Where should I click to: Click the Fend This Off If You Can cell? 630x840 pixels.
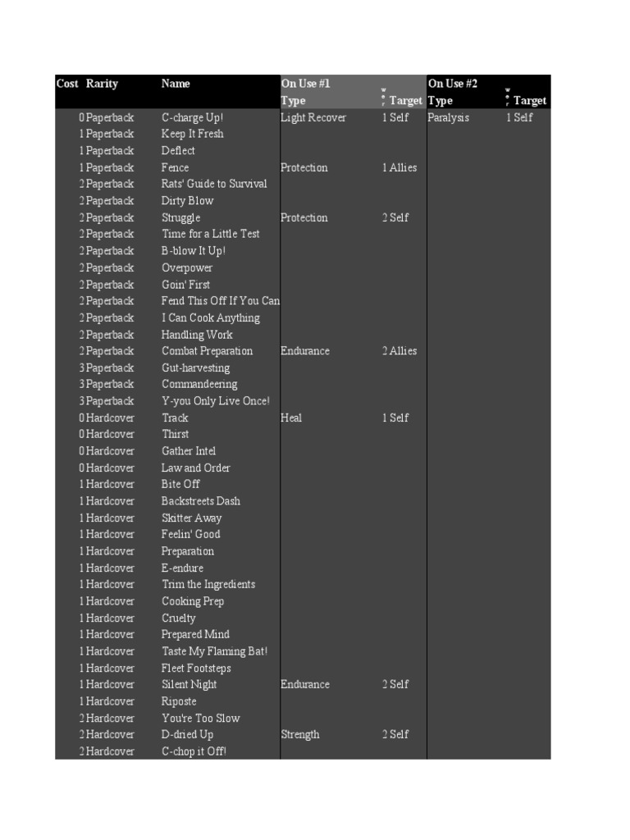click(x=220, y=301)
